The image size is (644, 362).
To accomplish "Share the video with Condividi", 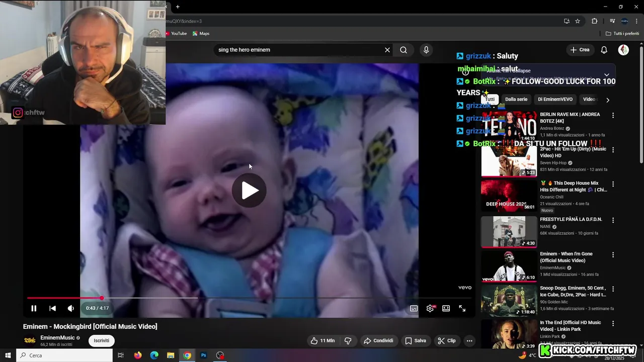I will pos(378,340).
